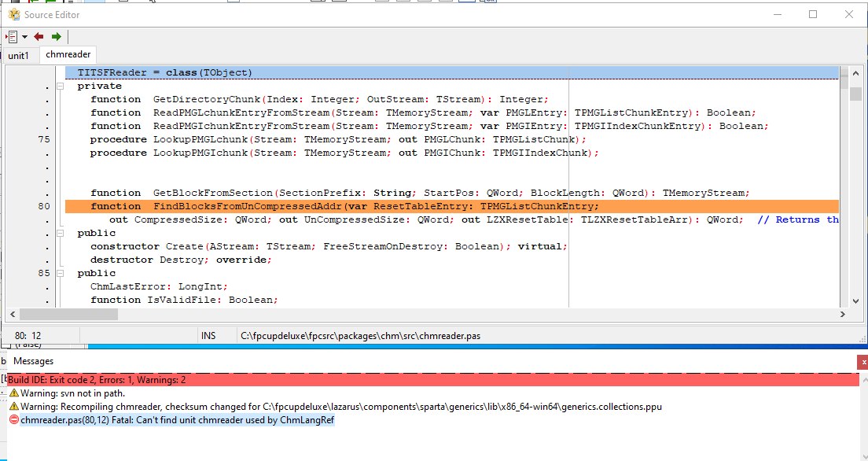Viewport: 868px width, 461px height.
Task: Click the destructor Destroy line
Action: (181, 260)
